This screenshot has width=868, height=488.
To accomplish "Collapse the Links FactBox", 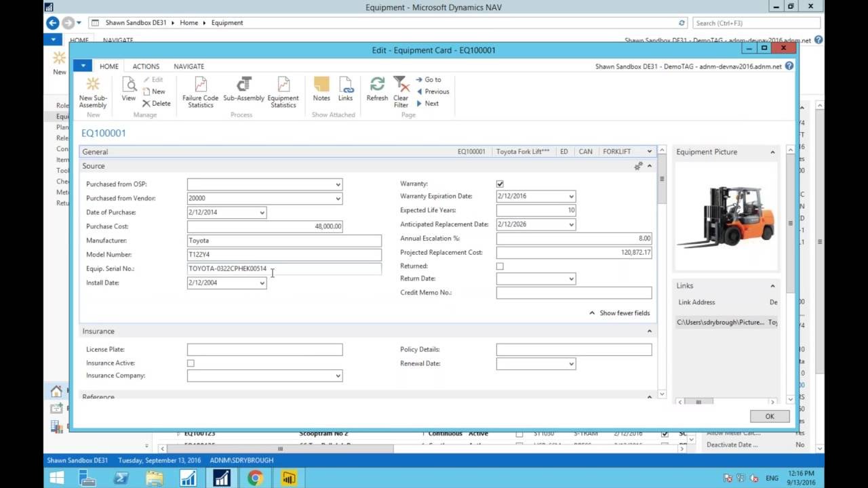I will click(772, 286).
